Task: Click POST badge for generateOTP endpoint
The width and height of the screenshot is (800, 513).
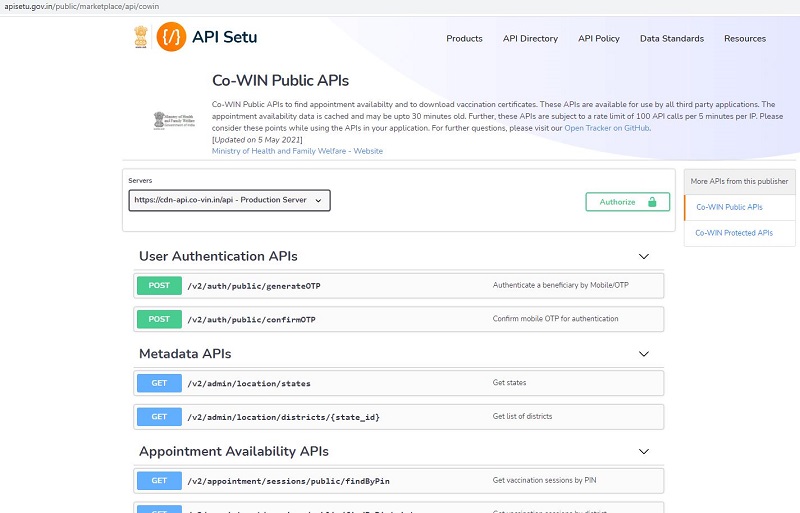Action: click(x=159, y=285)
